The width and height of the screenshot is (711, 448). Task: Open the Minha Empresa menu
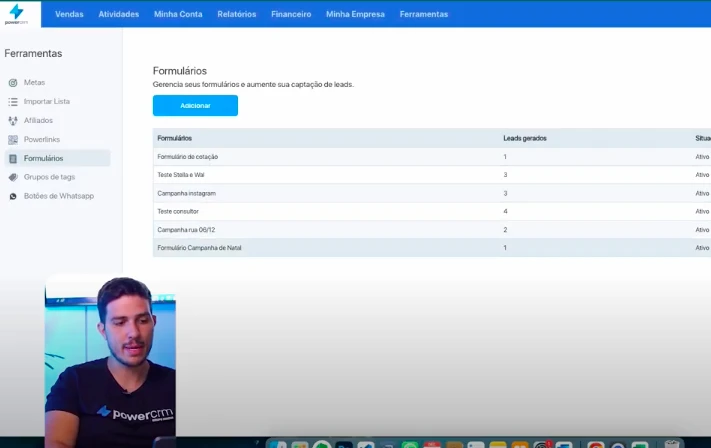356,14
